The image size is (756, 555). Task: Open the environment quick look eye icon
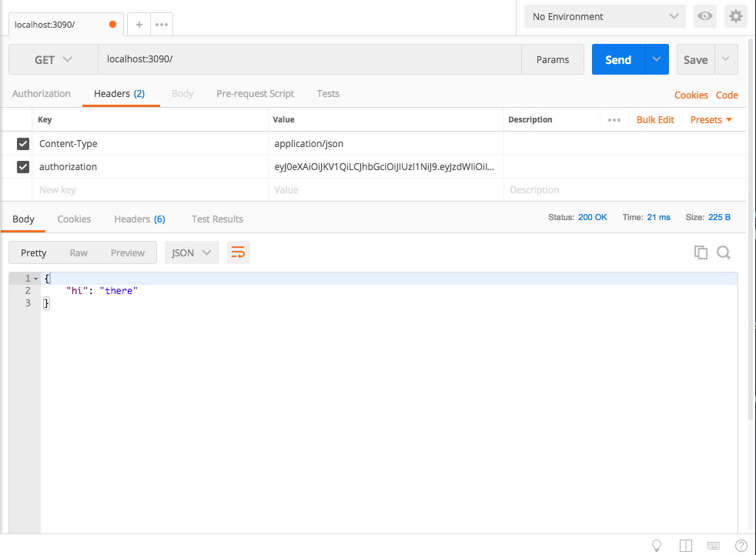click(704, 15)
